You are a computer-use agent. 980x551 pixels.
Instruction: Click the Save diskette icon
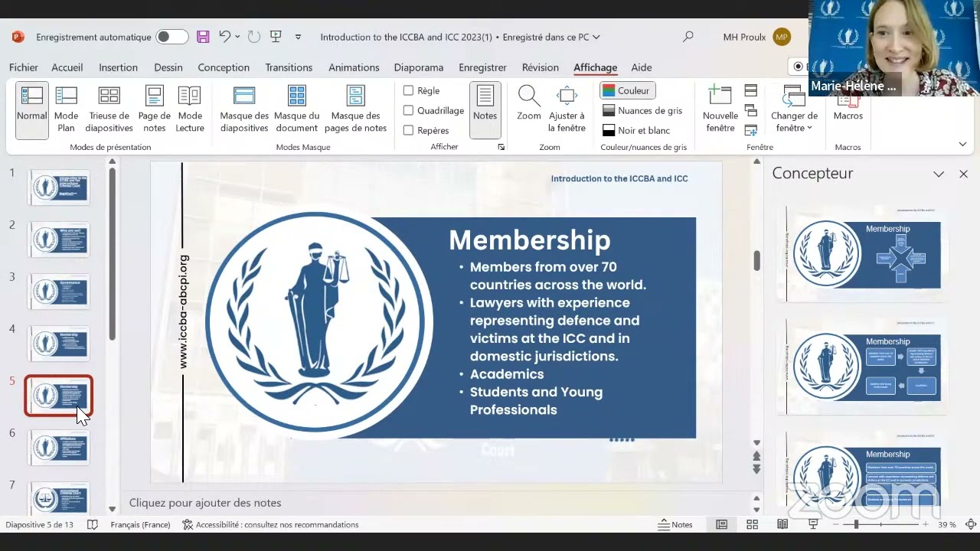click(x=203, y=37)
